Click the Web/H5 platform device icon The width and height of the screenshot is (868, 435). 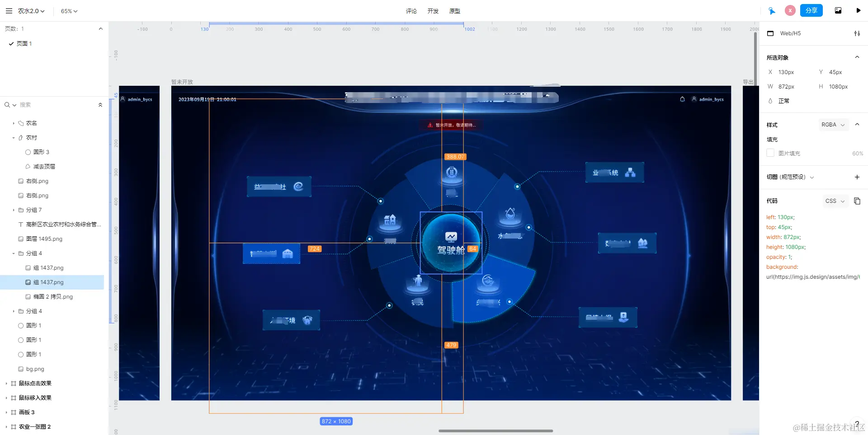[770, 33]
